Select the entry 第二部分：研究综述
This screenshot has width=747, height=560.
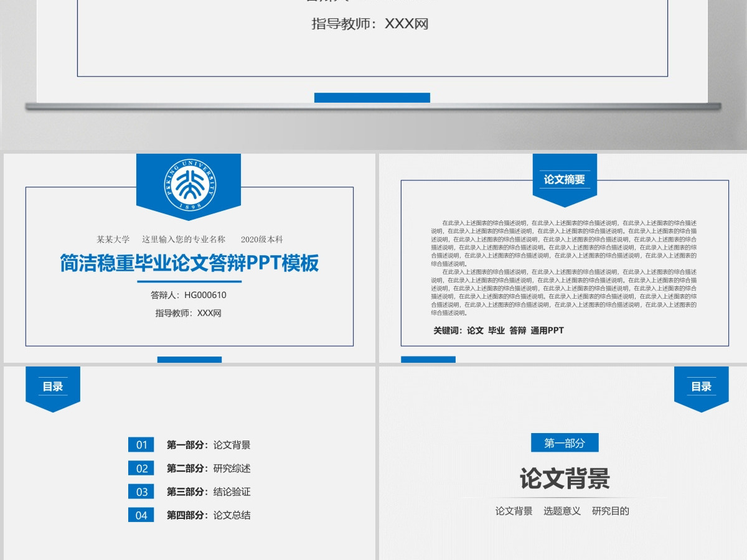click(x=209, y=469)
